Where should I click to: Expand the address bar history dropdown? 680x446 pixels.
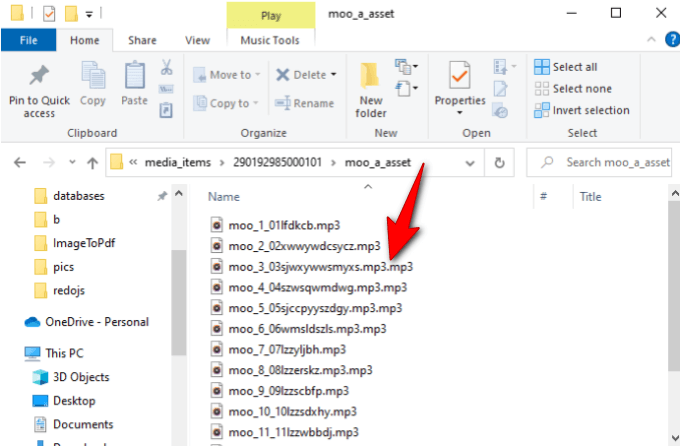470,163
